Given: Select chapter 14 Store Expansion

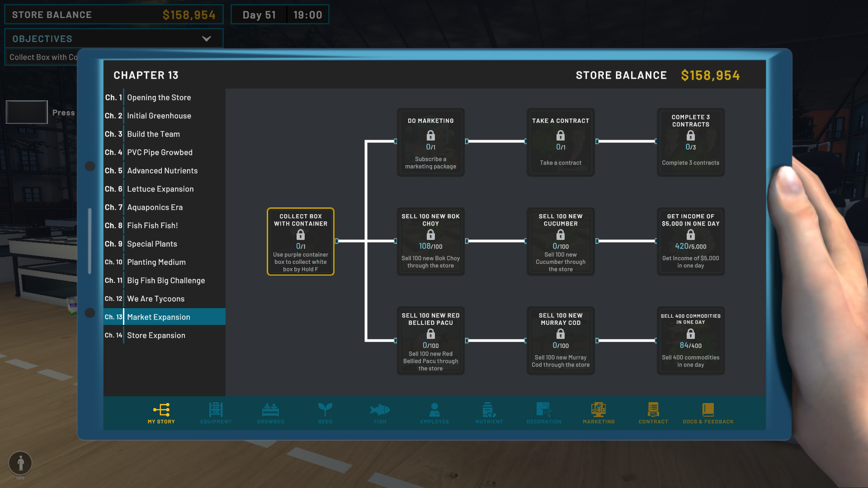Looking at the screenshot, I should point(156,335).
